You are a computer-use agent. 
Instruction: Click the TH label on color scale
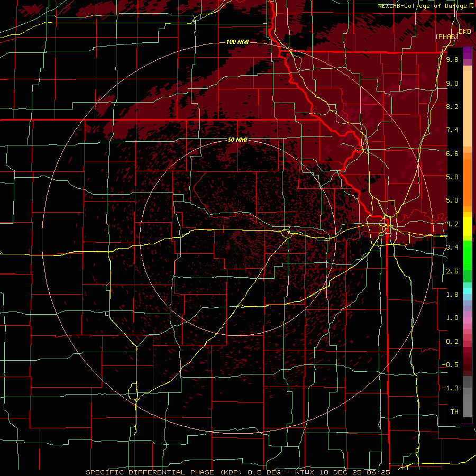click(454, 412)
